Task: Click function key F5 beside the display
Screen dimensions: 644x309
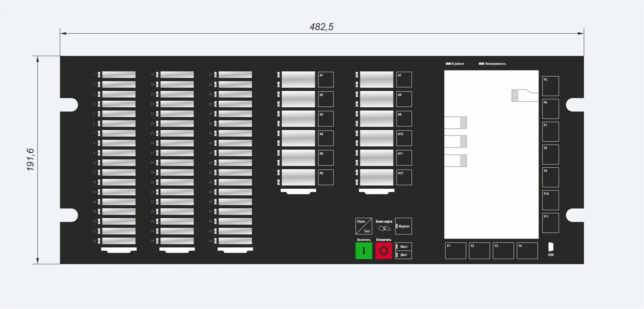Action: point(550,86)
